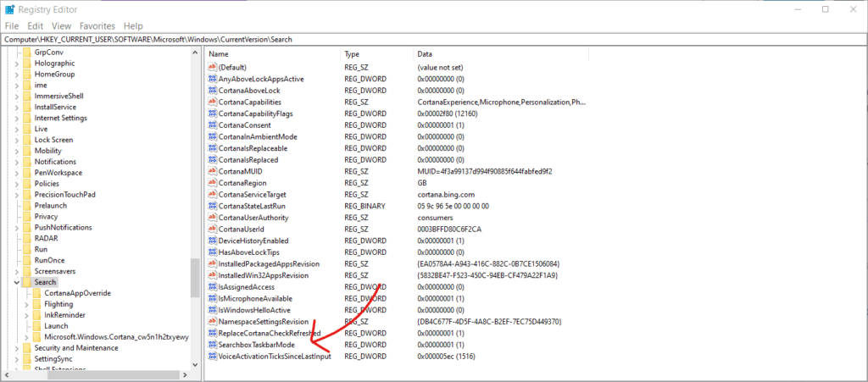Open the File menu
This screenshot has width=868, height=382.
pyautogui.click(x=12, y=26)
